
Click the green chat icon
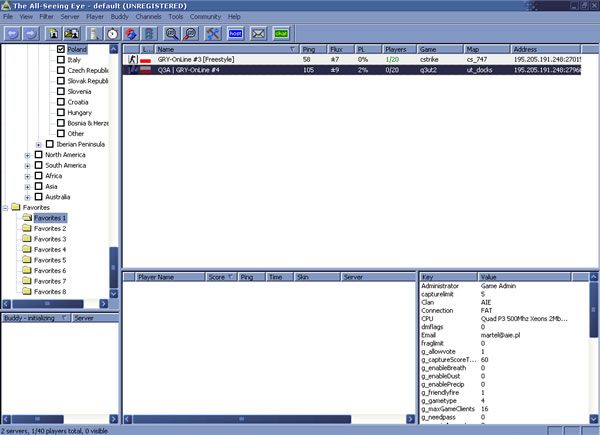tap(281, 33)
